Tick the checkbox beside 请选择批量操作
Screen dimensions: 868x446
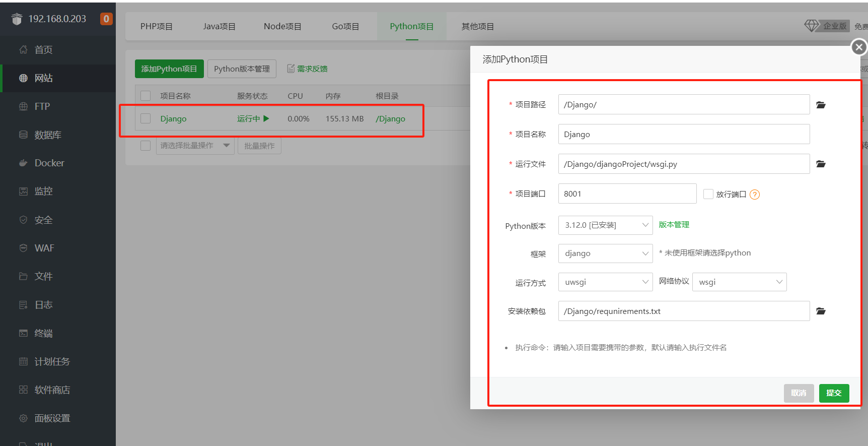146,146
